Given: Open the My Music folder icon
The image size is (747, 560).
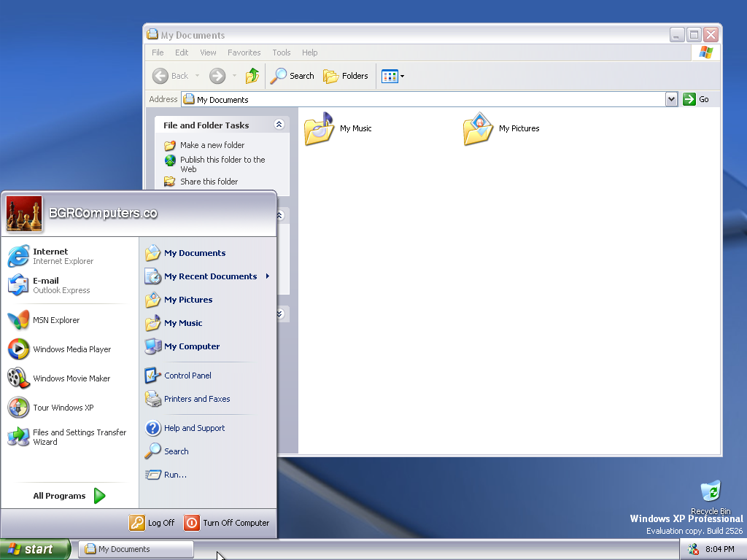Looking at the screenshot, I should pyautogui.click(x=320, y=129).
